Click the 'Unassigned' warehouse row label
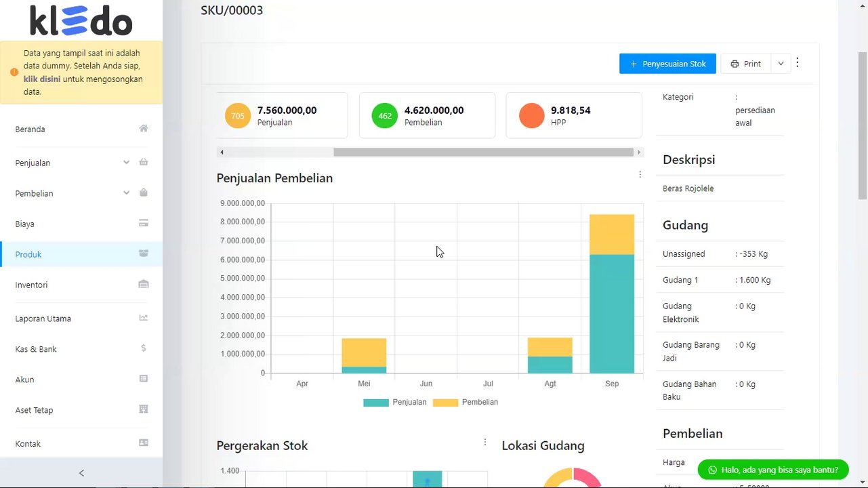 click(684, 254)
